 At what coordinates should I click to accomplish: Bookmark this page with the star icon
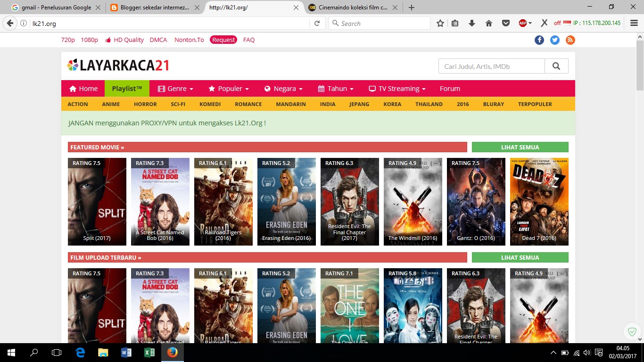[440, 23]
